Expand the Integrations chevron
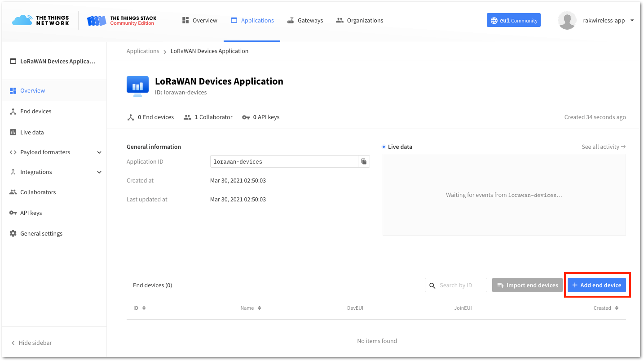Image resolution: width=644 pixels, height=361 pixels. click(99, 172)
